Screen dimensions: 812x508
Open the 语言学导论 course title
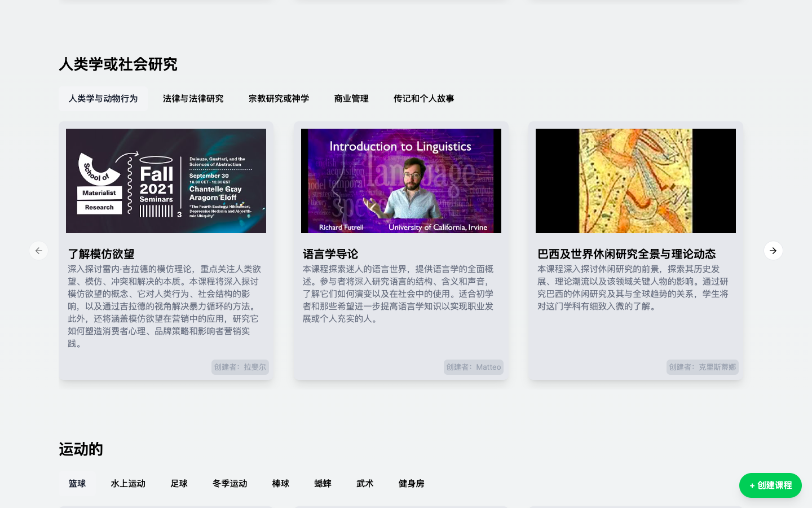330,254
